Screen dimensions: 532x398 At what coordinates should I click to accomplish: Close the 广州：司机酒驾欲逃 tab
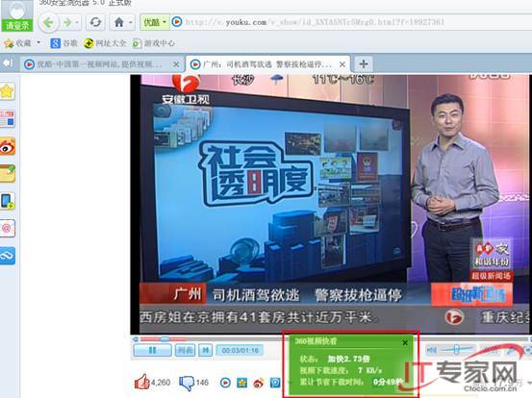click(x=342, y=64)
